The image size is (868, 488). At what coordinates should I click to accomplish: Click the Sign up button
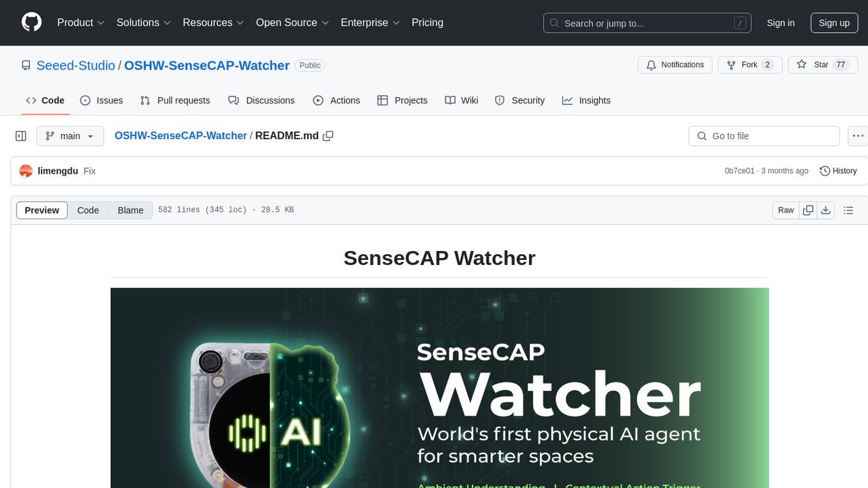tap(834, 23)
